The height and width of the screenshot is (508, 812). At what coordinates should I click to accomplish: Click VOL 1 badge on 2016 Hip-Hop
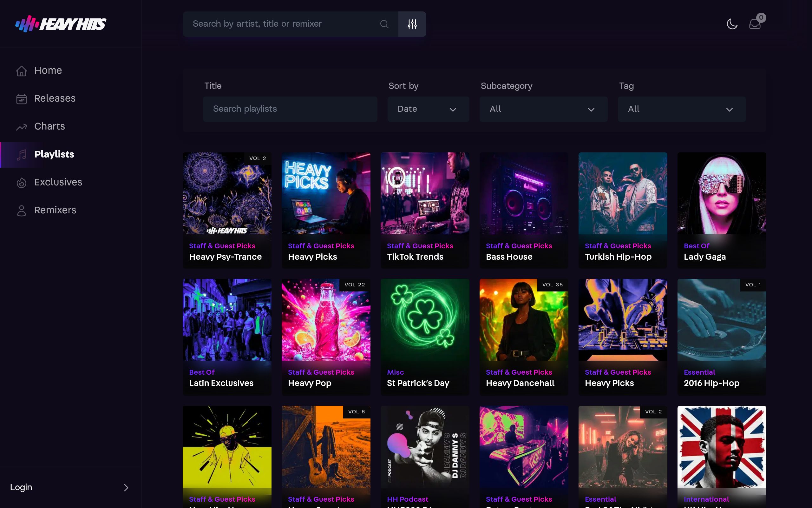tap(753, 284)
